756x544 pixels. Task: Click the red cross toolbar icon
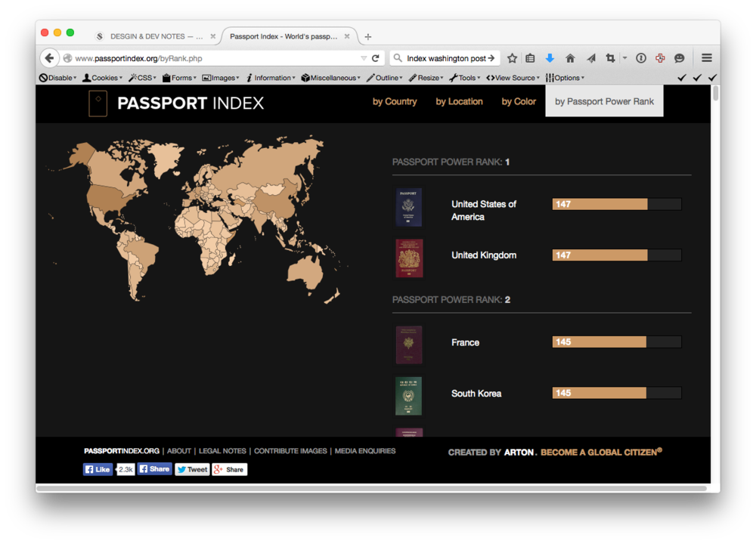[x=660, y=58]
